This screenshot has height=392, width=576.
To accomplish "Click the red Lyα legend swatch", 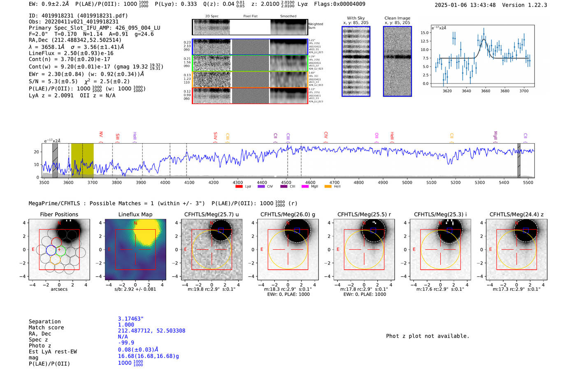I will [x=239, y=186].
